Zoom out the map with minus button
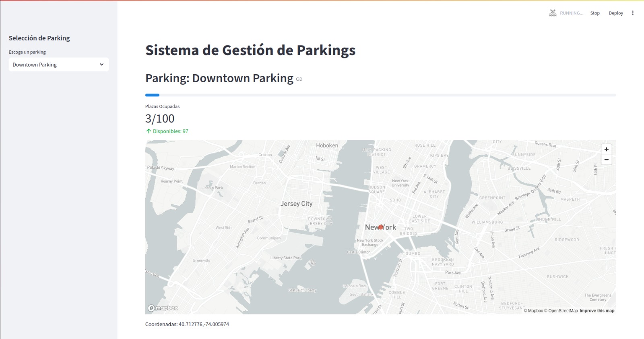This screenshot has height=339, width=644. [606, 160]
